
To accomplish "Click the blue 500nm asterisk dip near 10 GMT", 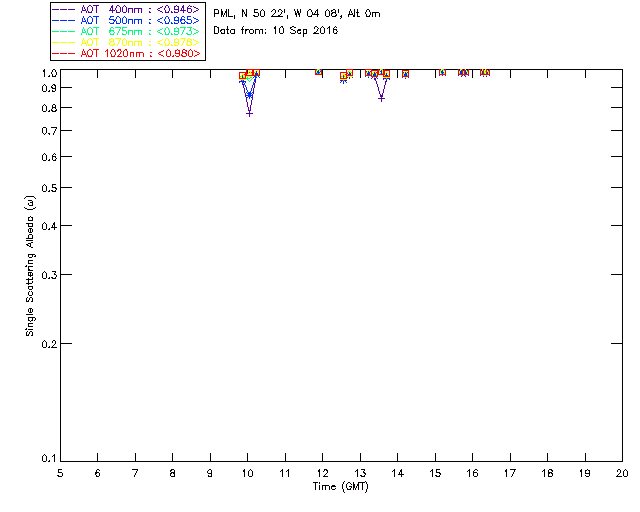I will click(249, 95).
